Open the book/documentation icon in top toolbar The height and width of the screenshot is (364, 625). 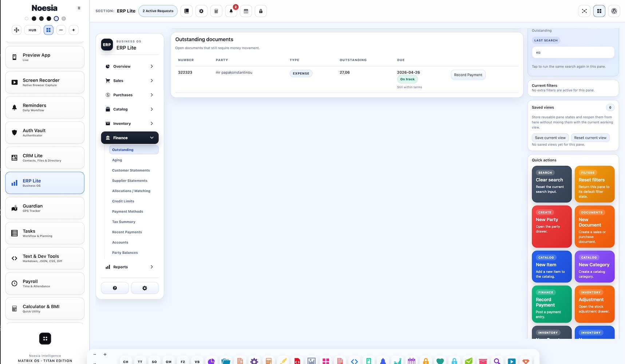pyautogui.click(x=186, y=11)
